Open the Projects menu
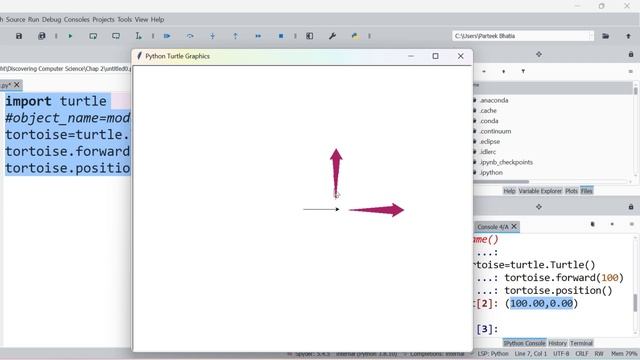 pos(103,20)
